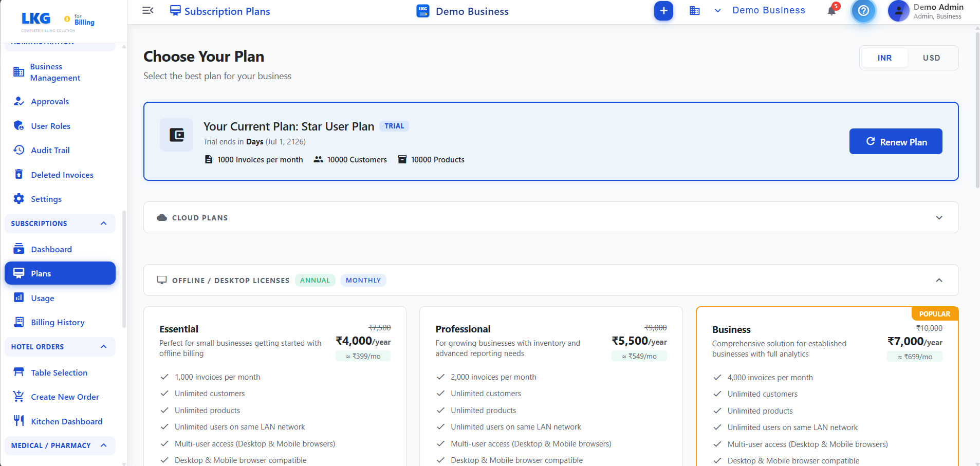
Task: Click the Demo Admin avatar
Action: 898,11
